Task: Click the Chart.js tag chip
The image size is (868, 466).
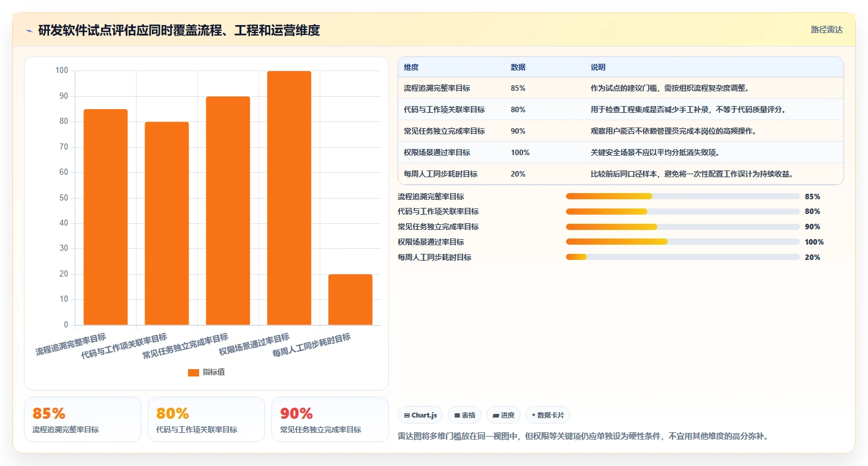Action: click(x=420, y=415)
